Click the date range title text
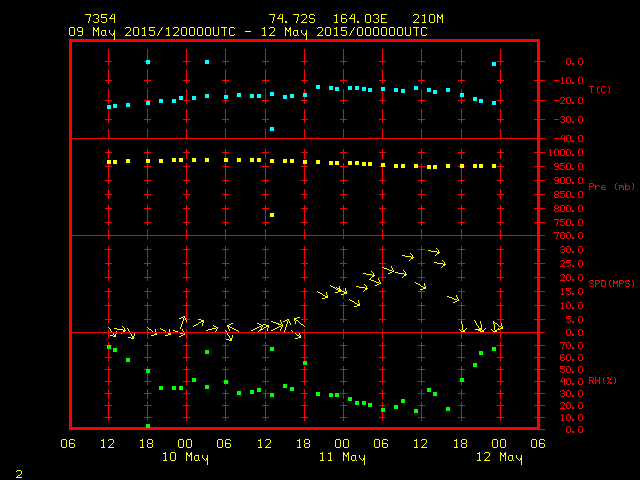 pyautogui.click(x=248, y=32)
